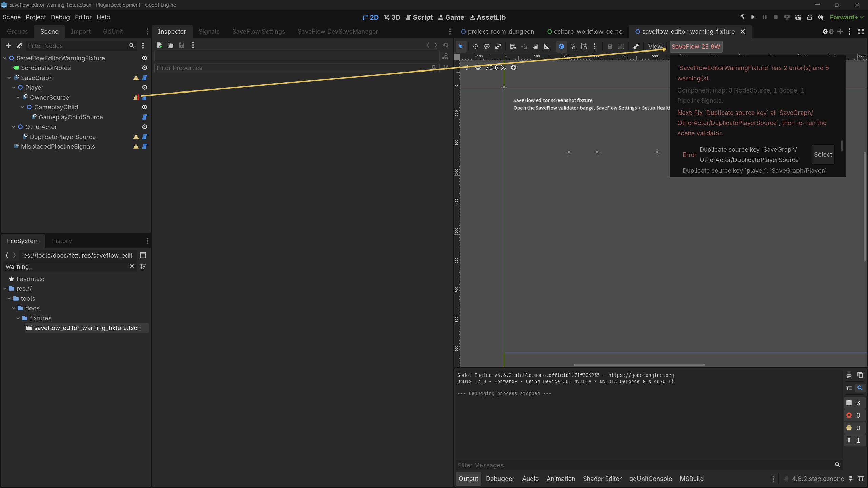Collapse the SaveGraph tree node
868x488 pixels.
(x=9, y=78)
